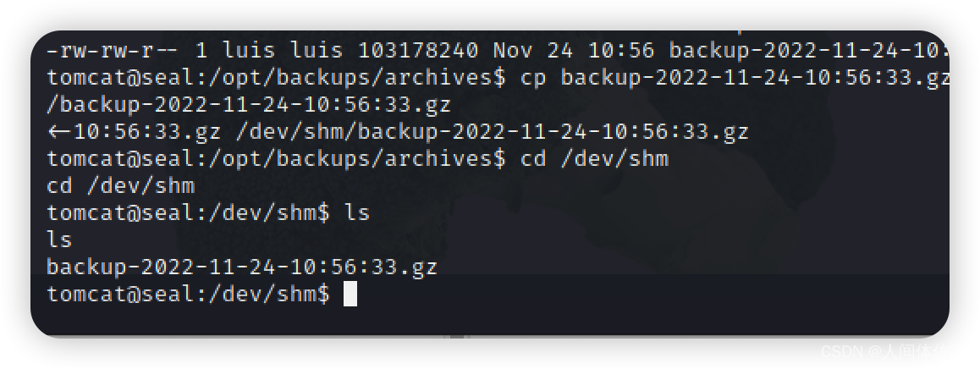Click the echoed ls output line
The height and width of the screenshot is (369, 980).
click(x=59, y=240)
